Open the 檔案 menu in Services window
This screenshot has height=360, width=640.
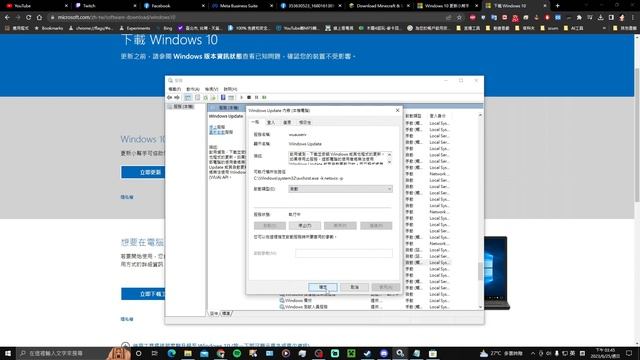click(175, 89)
